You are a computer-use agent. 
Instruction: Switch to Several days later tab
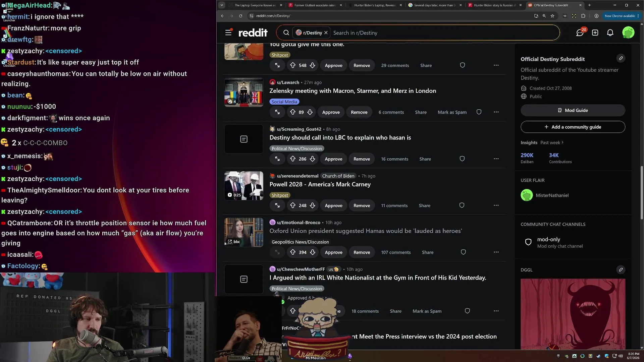[x=435, y=5]
